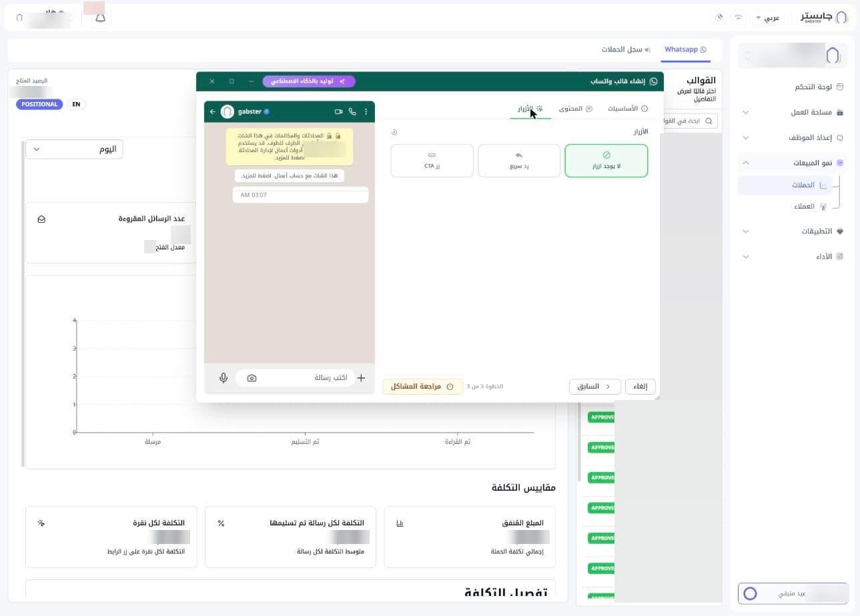Click the لوحة التحكم sidebar icon
Viewport: 860px width, 616px height.
coord(840,87)
